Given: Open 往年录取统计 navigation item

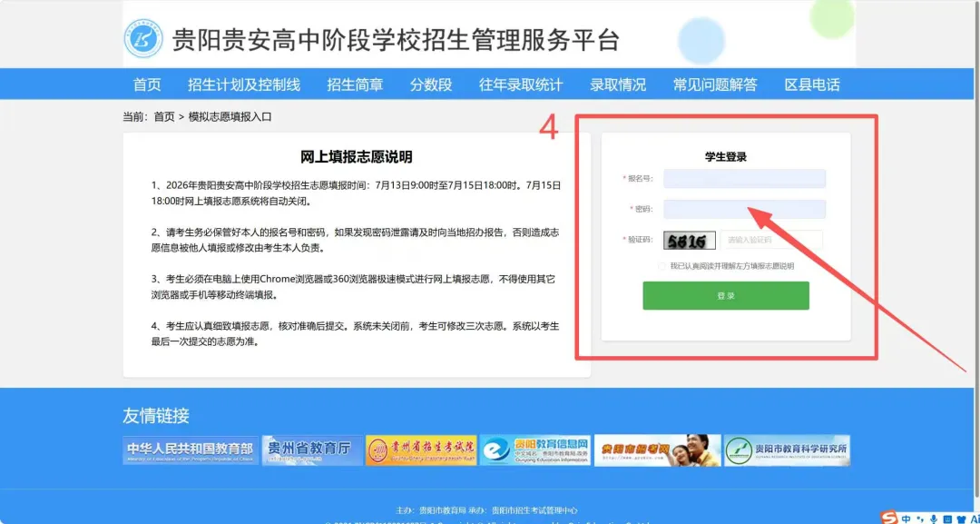Looking at the screenshot, I should (x=521, y=84).
